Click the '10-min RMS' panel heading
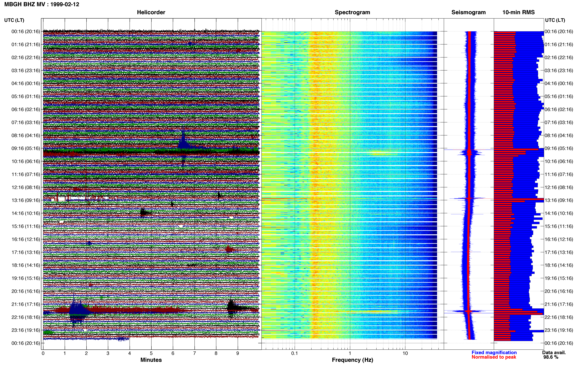The height and width of the screenshot is (368, 588). point(518,12)
